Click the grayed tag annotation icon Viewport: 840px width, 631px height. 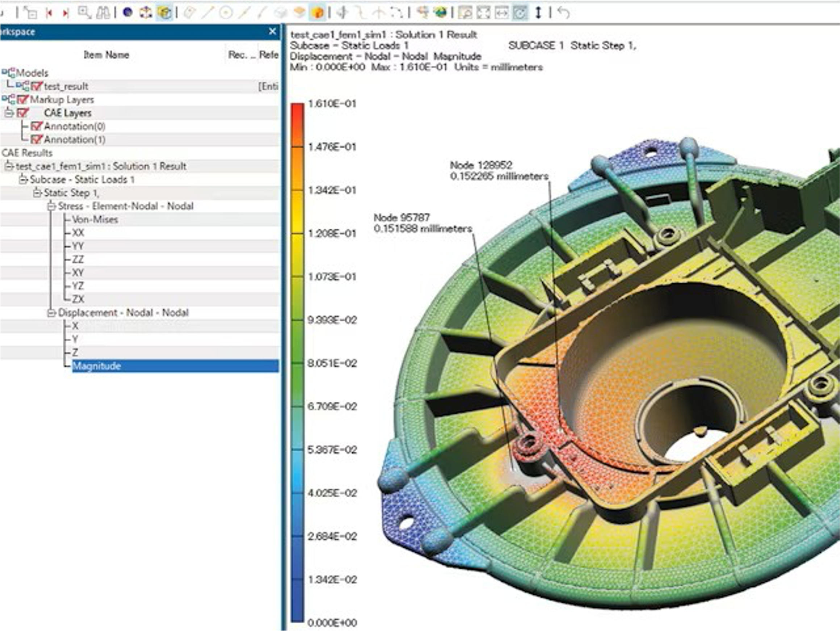[189, 13]
